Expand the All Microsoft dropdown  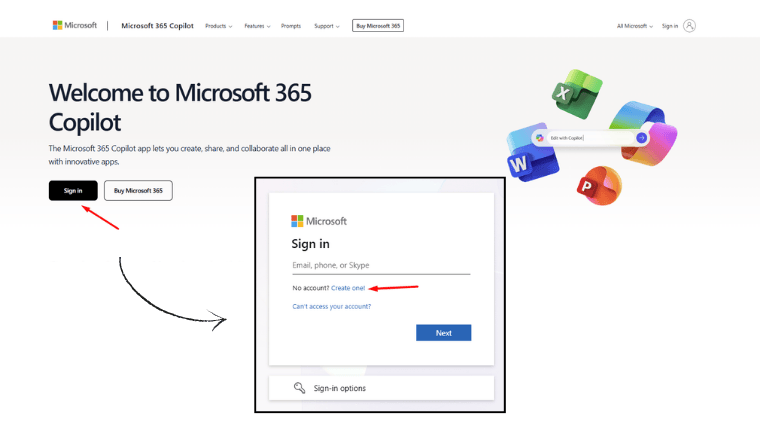634,26
